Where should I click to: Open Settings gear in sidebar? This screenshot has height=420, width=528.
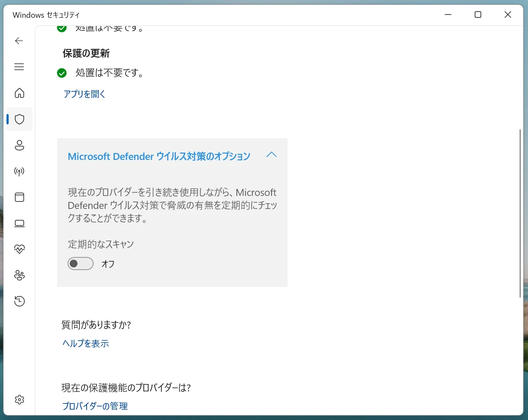coord(19,399)
